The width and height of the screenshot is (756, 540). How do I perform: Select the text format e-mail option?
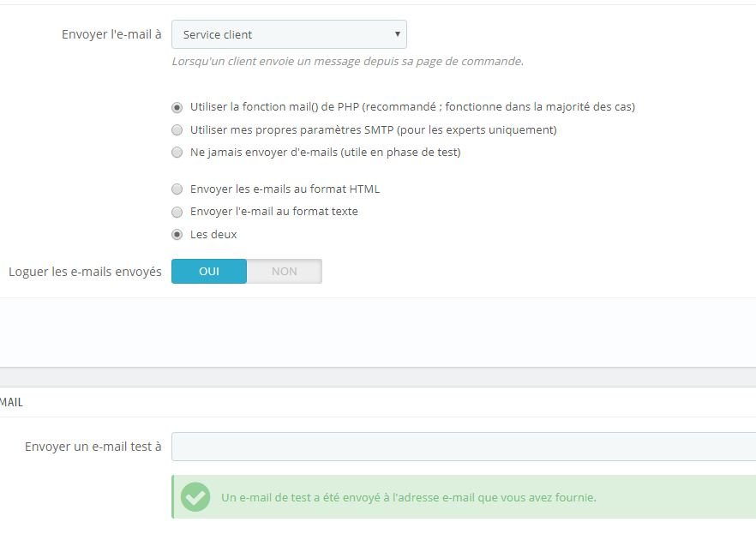177,212
